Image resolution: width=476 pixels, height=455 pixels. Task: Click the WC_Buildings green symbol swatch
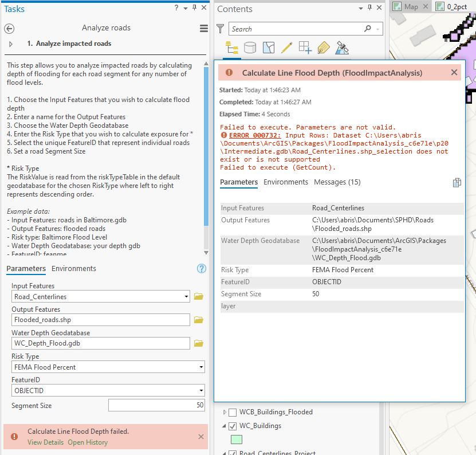click(x=237, y=439)
